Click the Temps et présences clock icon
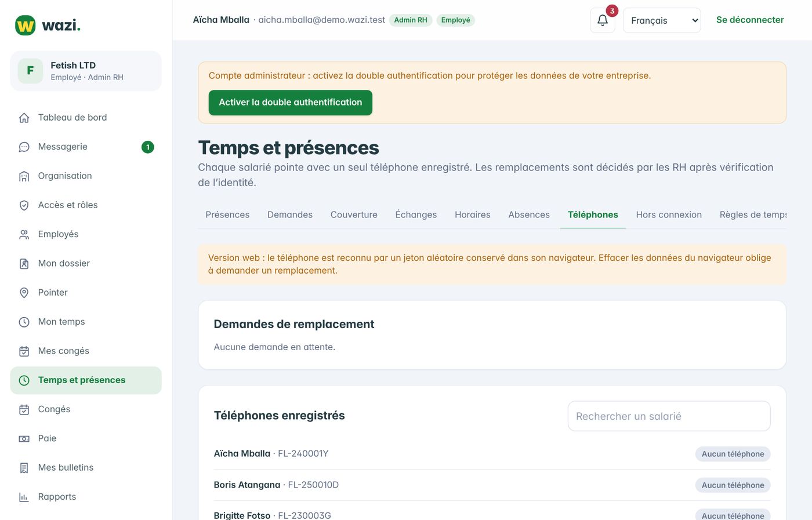 click(x=24, y=380)
